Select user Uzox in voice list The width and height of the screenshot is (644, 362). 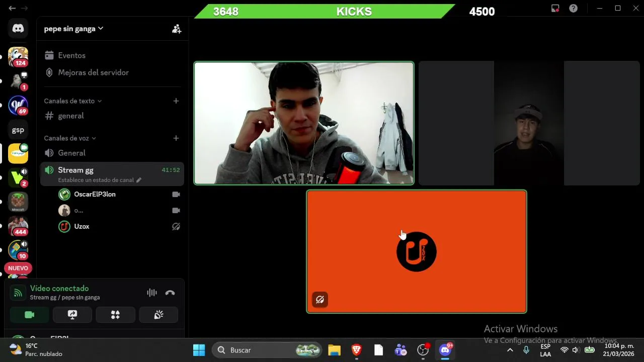pos(119,226)
